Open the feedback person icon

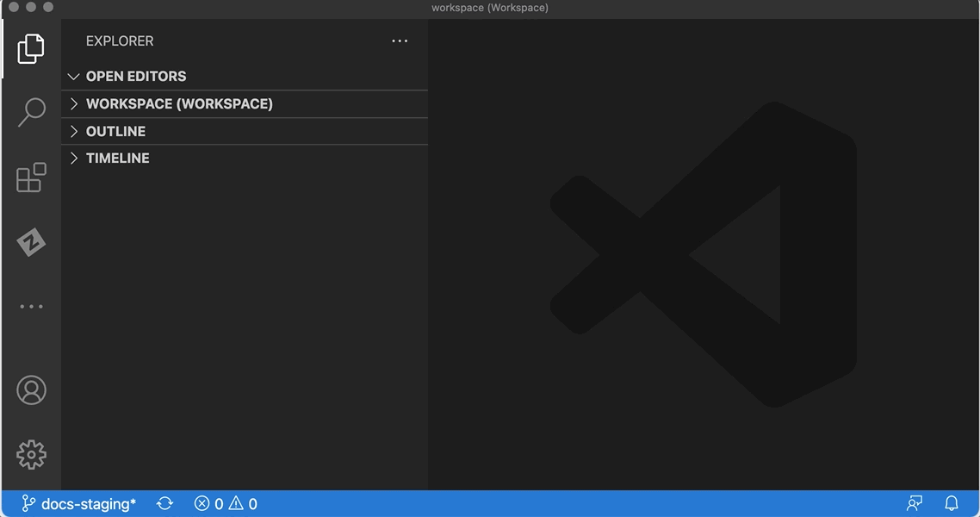pyautogui.click(x=913, y=502)
